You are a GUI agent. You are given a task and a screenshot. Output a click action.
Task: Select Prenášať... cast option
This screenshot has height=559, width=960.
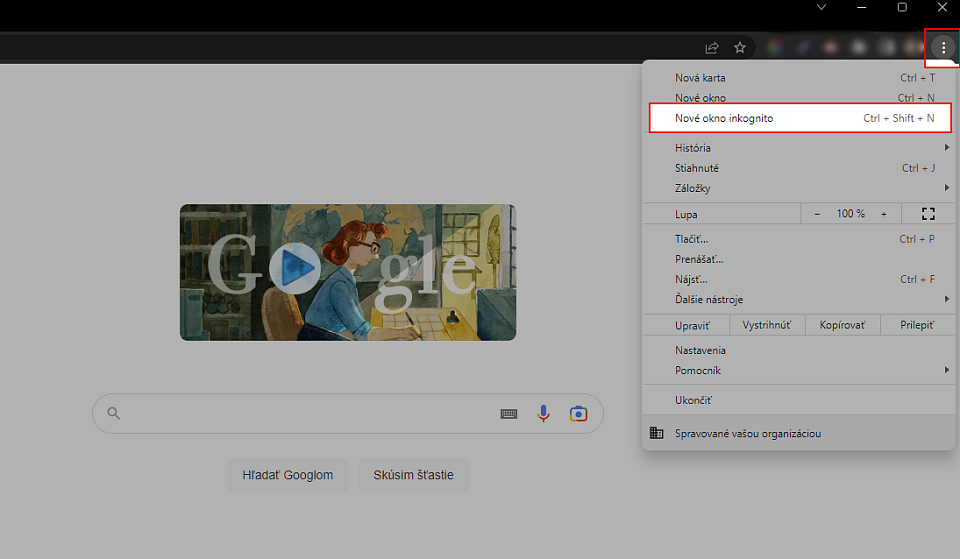[798, 259]
